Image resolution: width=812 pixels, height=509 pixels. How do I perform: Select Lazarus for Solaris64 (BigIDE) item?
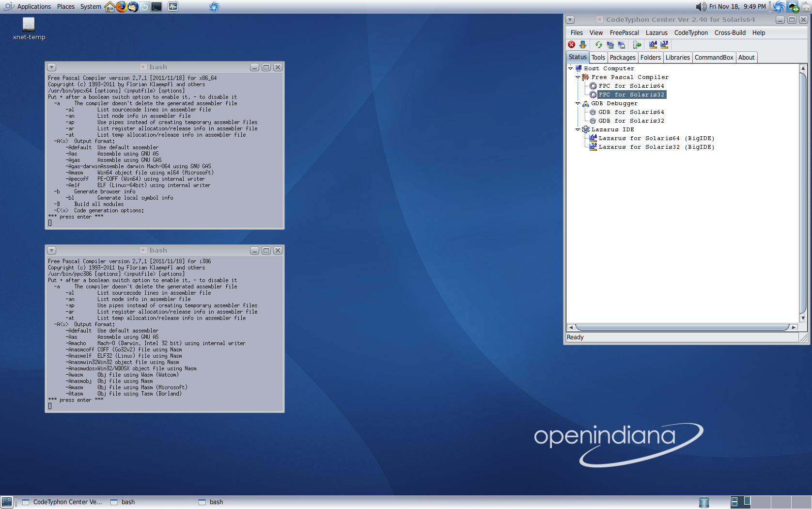(x=656, y=138)
